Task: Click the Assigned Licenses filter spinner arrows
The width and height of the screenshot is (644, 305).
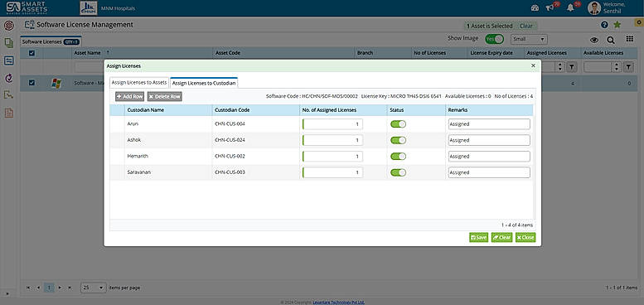Action: coord(559,67)
